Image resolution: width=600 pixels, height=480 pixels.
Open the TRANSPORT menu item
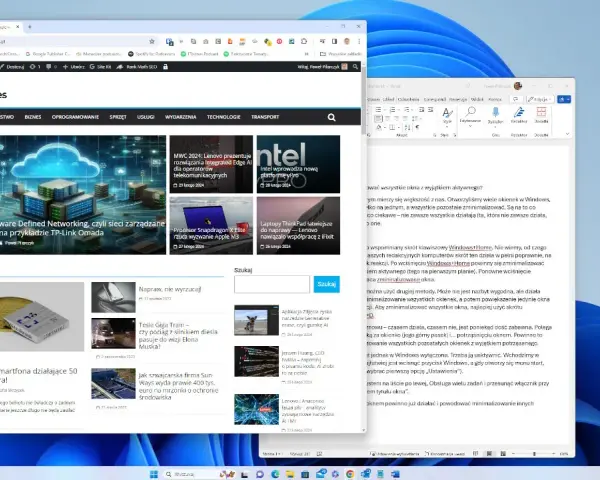tap(265, 117)
